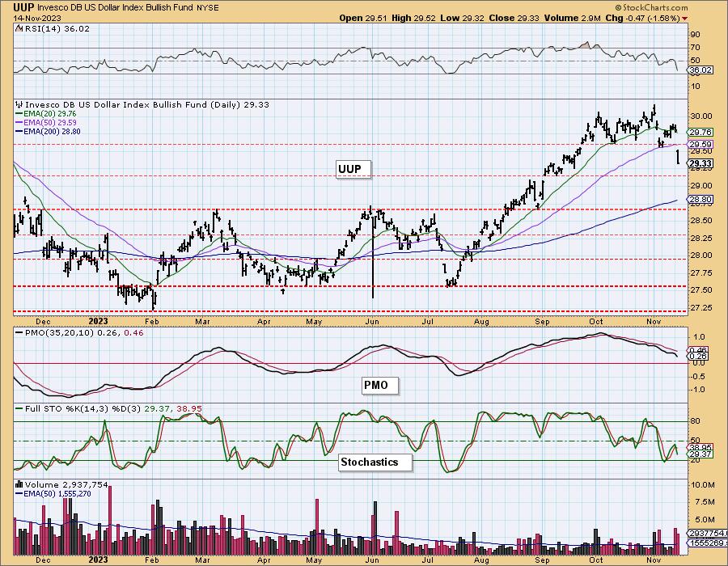Click the High 29.52 header value

click(412, 18)
